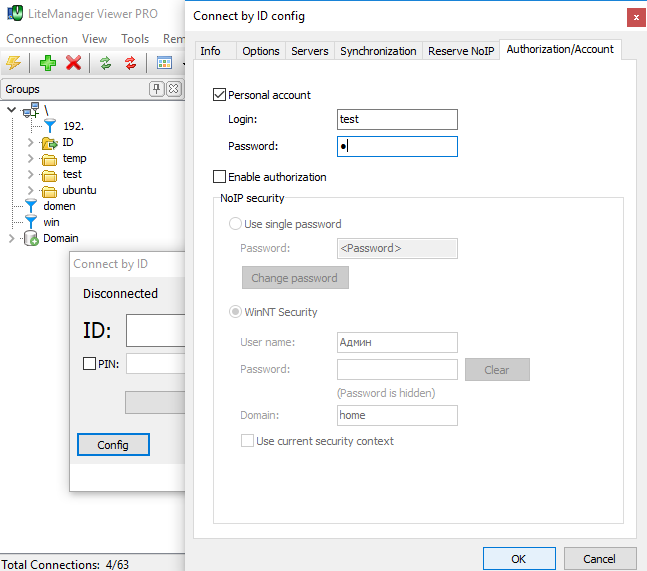
Task: Click the temp folder icon
Action: [x=50, y=159]
